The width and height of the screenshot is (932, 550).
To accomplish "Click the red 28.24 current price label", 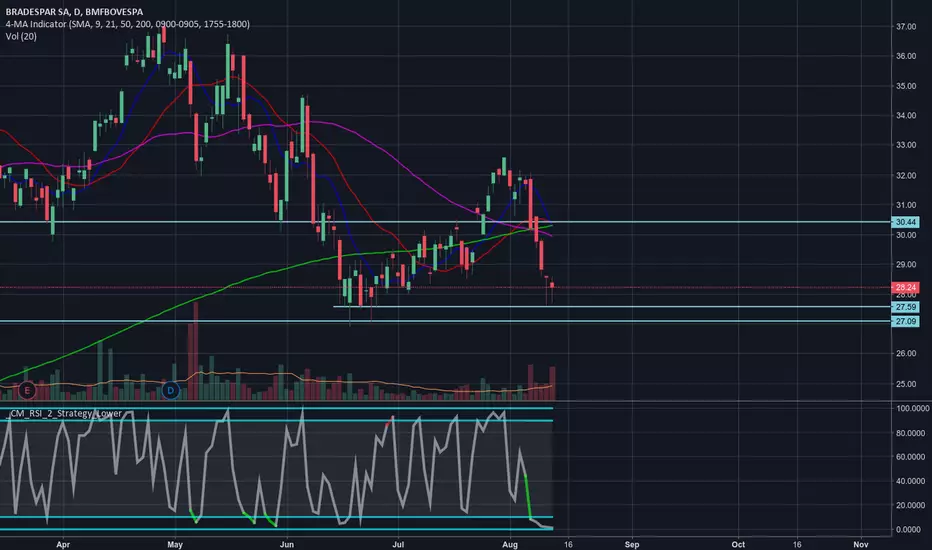I will click(905, 287).
